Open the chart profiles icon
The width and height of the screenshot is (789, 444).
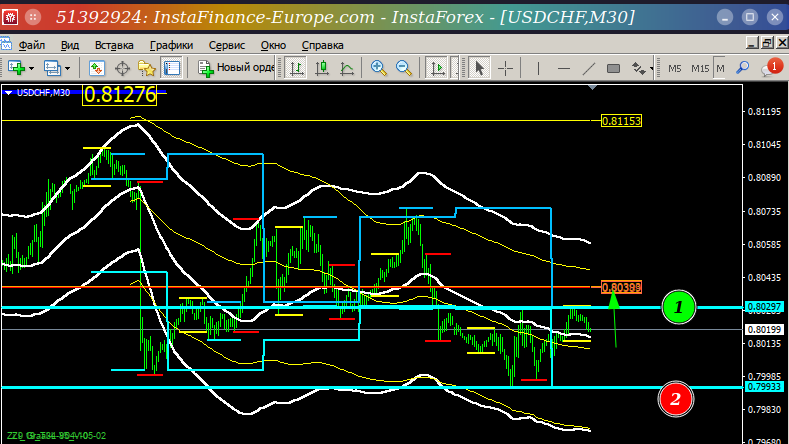[x=52, y=68]
